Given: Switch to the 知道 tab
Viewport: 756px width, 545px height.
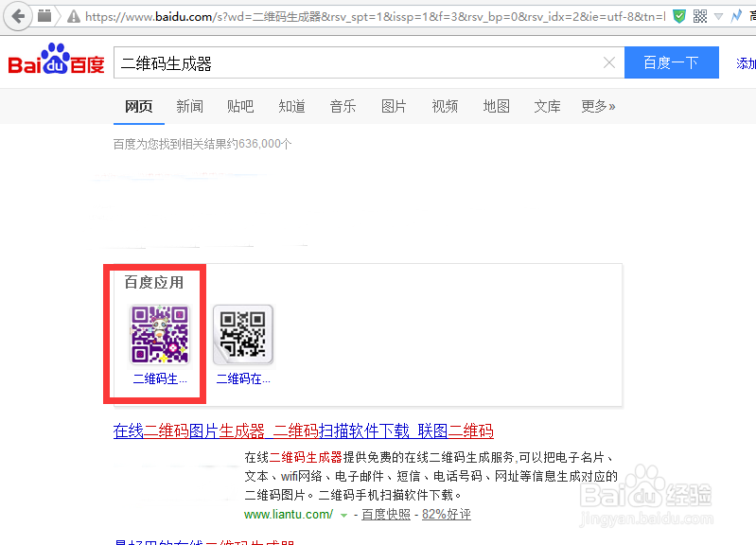Looking at the screenshot, I should coord(291,106).
